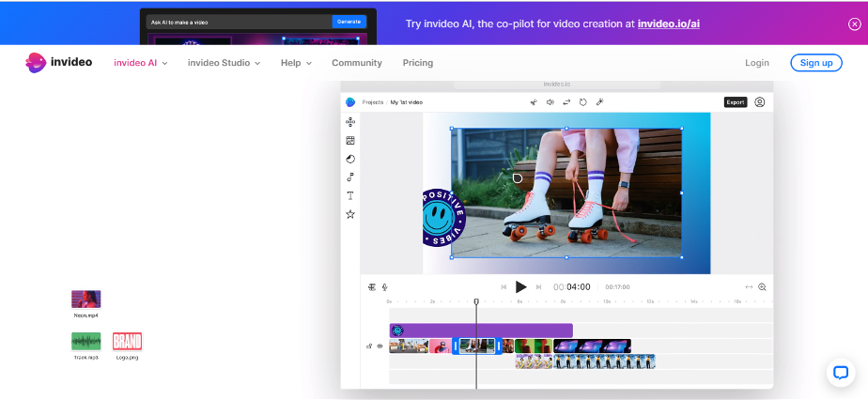This screenshot has width=868, height=400.
Task: Click the 00:04:00 current time display
Action: [572, 287]
